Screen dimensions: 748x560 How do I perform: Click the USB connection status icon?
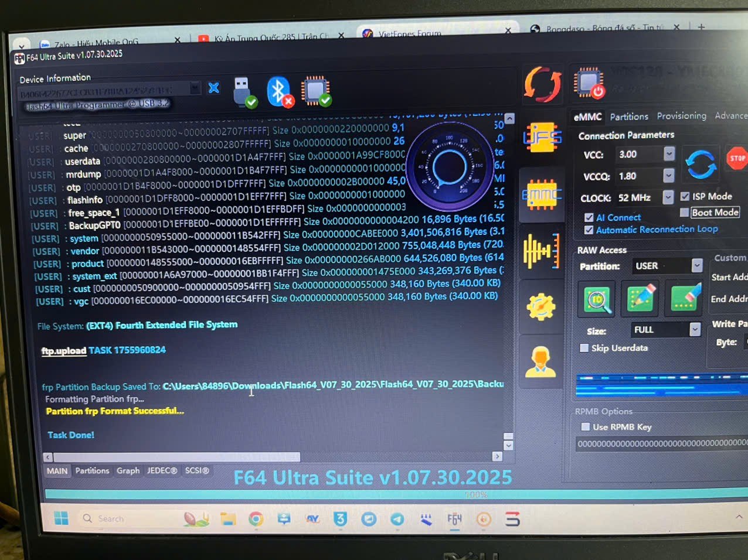point(244,92)
